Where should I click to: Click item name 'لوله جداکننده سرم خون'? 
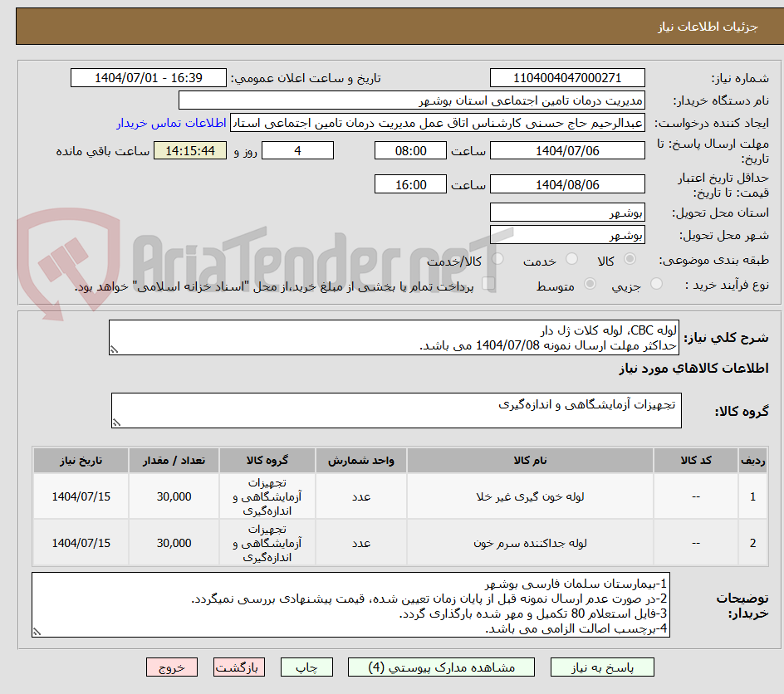pos(530,543)
